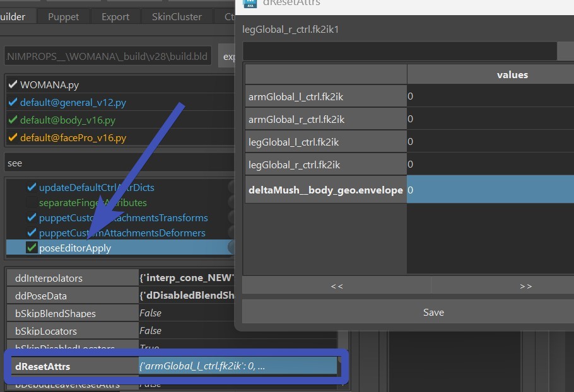Edit value of armGlobal_l_ctrl.fk2ik
Image resolution: width=574 pixels, height=392 pixels.
coord(491,96)
